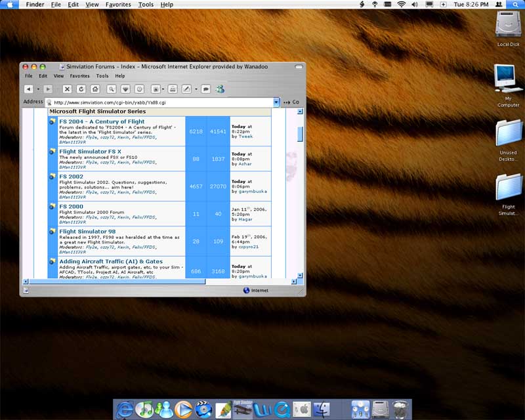The width and height of the screenshot is (525, 420).
Task: Open the Back button history dropdown arrow
Action: 38,89
